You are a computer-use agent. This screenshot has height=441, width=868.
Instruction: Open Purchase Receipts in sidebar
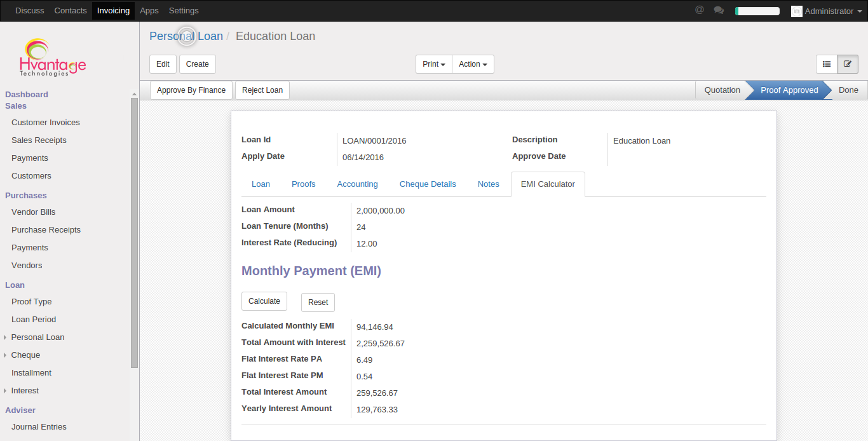tap(46, 230)
